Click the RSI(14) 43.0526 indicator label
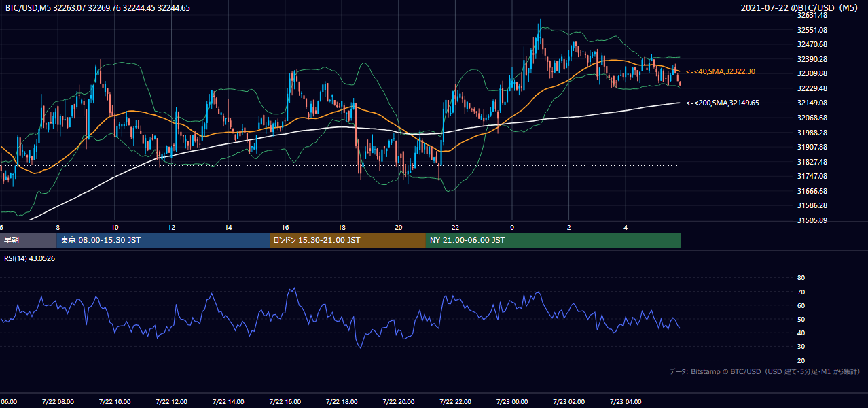This screenshot has width=868, height=408. 30,258
